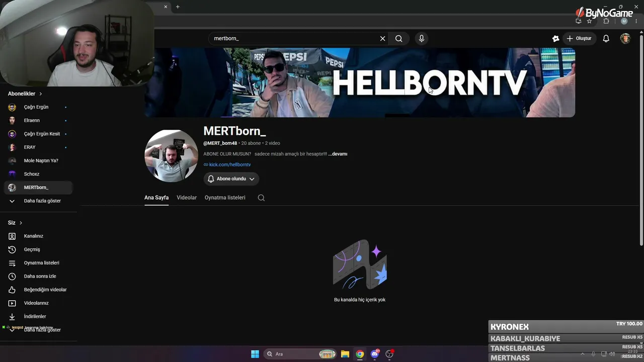644x362 pixels.
Task: Open File Explorer from the taskbar
Action: pyautogui.click(x=345, y=354)
